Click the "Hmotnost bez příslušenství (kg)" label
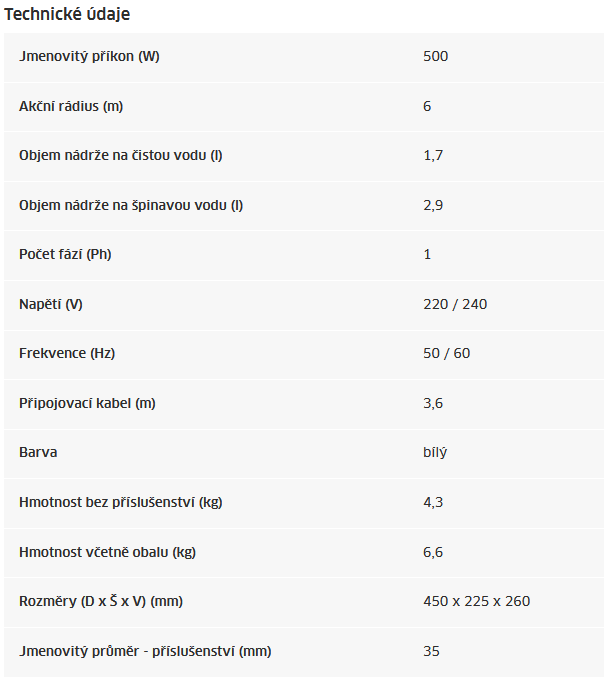 coord(120,502)
